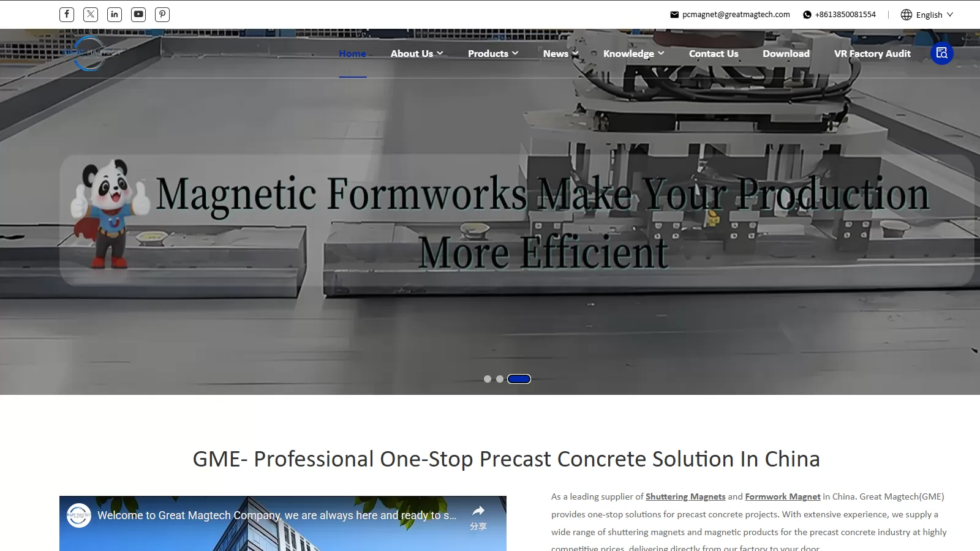
Task: Expand the Products menu
Action: tap(492, 54)
